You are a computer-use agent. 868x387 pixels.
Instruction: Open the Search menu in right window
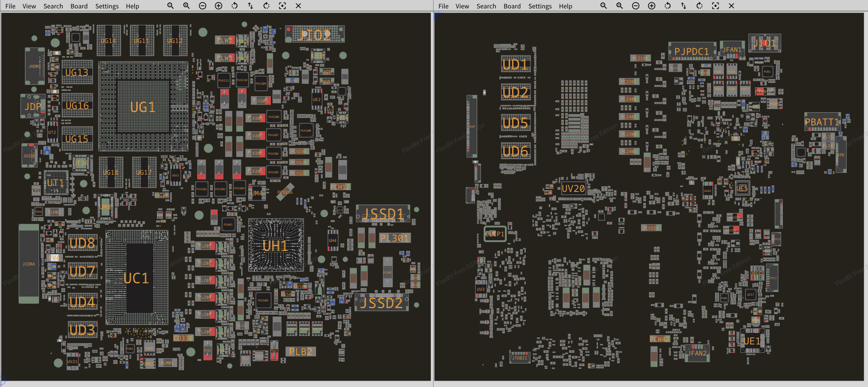[x=486, y=6]
